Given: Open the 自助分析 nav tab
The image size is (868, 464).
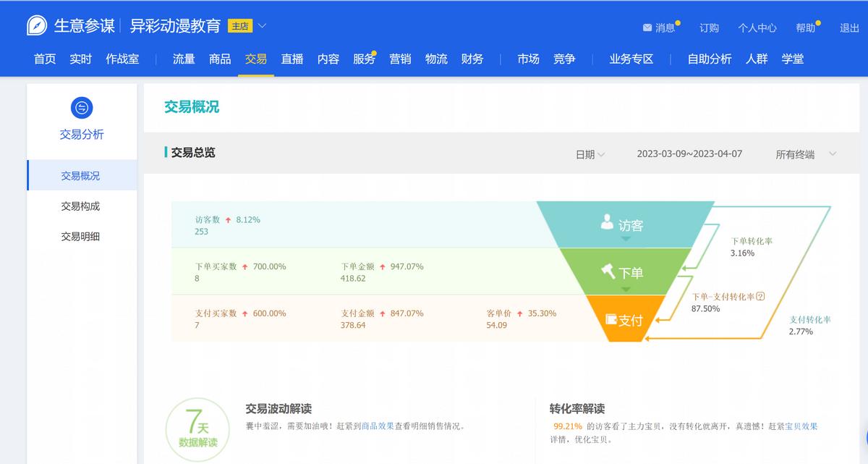Looking at the screenshot, I should click(x=710, y=59).
